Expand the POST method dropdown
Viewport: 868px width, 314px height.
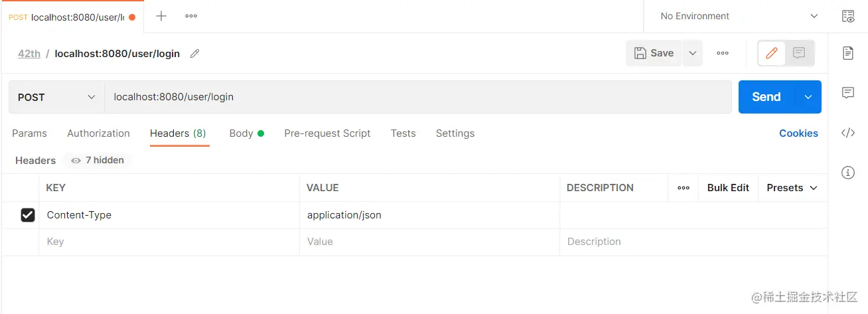[56, 97]
